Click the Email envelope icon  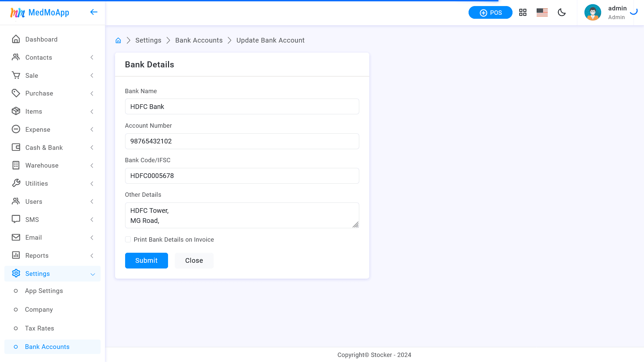click(16, 237)
